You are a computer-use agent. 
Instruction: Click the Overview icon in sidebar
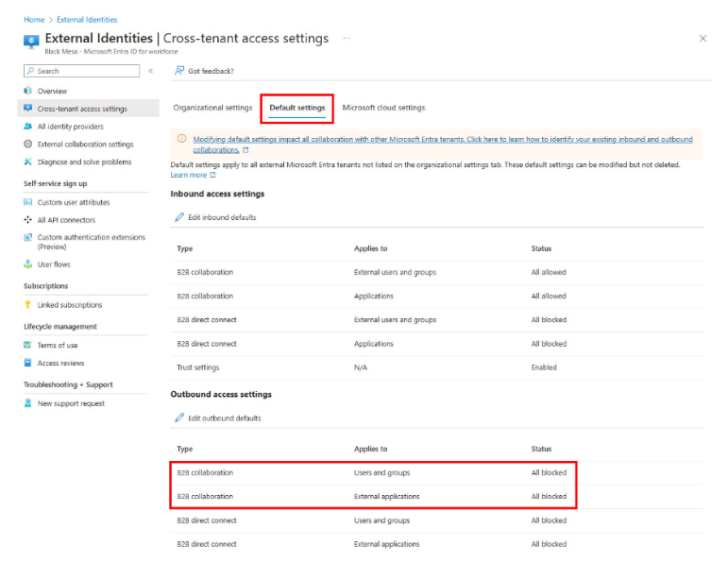28,91
